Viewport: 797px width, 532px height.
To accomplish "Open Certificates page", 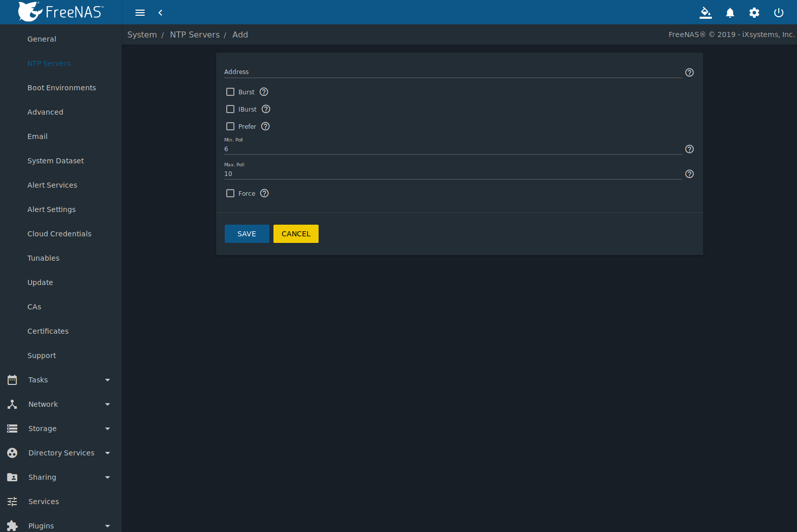I will (48, 331).
